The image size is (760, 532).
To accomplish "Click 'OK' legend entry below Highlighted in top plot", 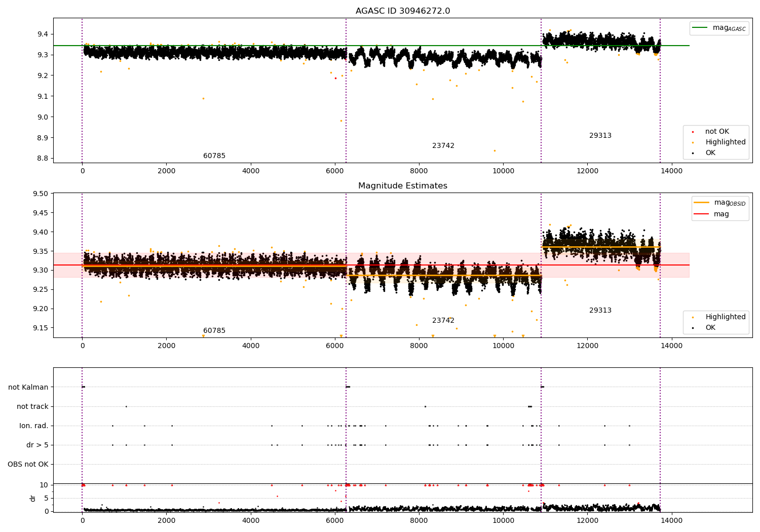I will (710, 153).
